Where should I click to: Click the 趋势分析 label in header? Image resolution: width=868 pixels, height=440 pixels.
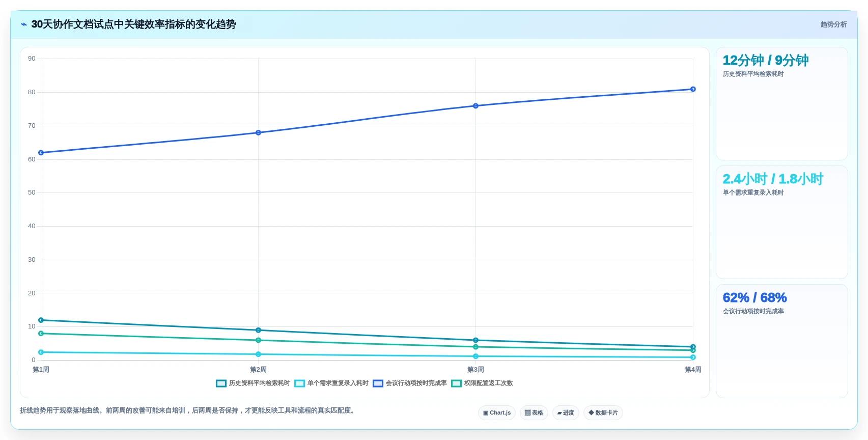point(833,24)
